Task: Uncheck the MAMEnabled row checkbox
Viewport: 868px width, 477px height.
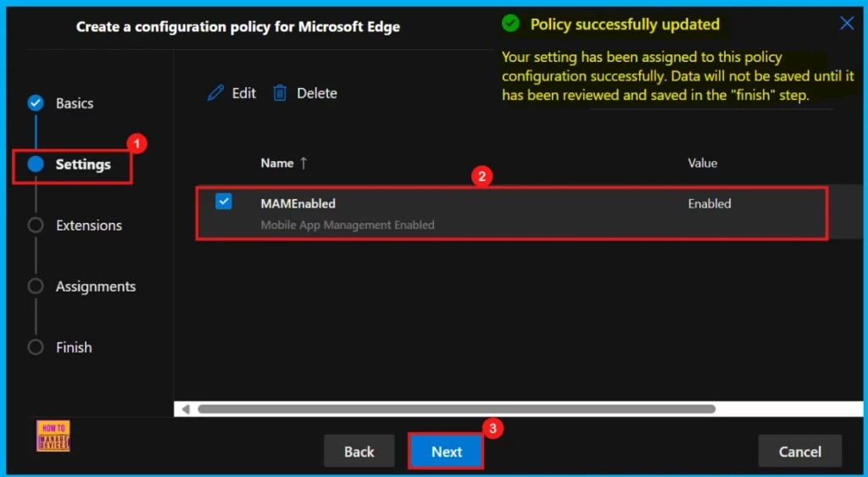Action: tap(224, 202)
